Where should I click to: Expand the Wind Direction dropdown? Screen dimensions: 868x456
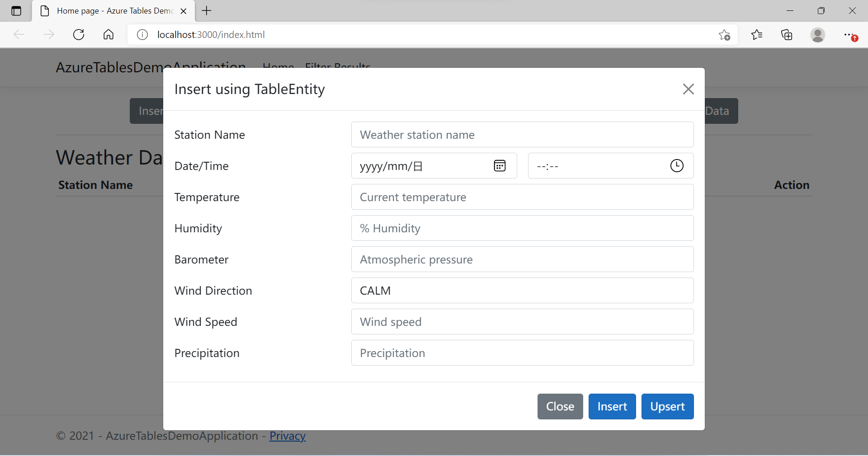click(x=522, y=291)
